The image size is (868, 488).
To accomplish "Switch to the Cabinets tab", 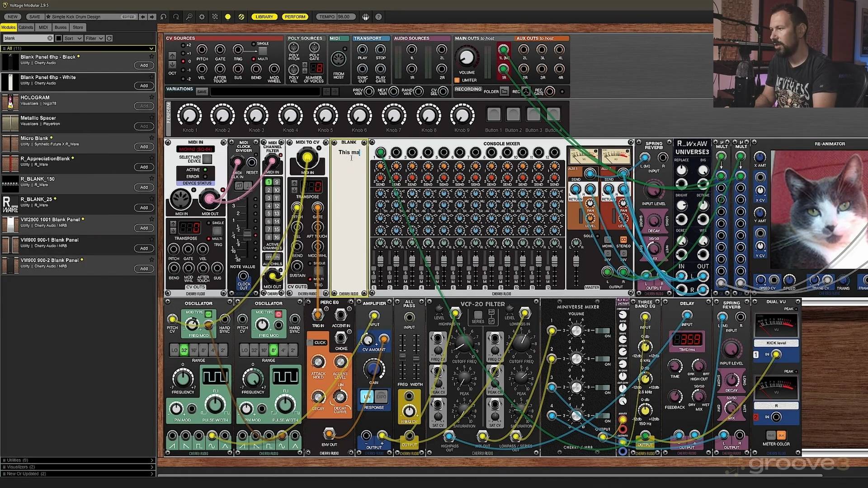I will (x=26, y=27).
